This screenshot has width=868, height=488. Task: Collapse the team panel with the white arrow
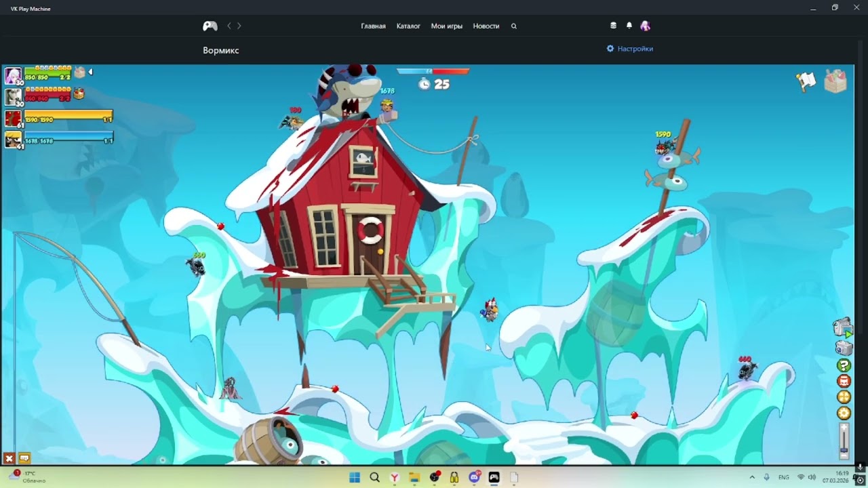point(90,72)
